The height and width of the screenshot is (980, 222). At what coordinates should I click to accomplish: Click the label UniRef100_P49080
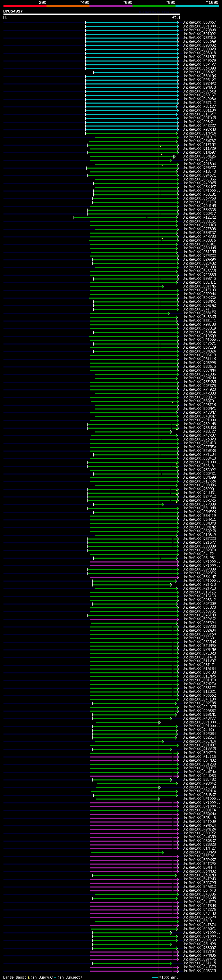tap(199, 99)
